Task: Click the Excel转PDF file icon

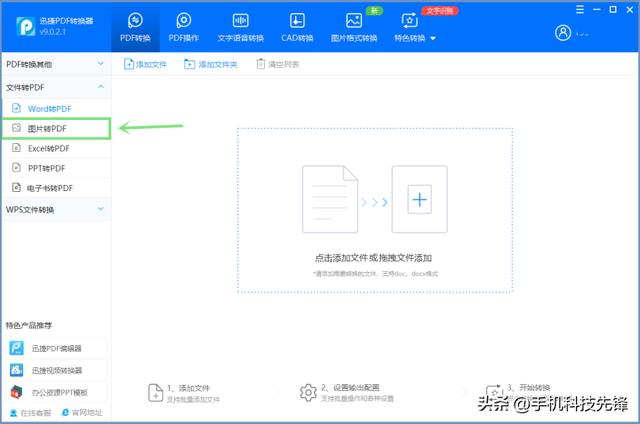Action: 16,148
